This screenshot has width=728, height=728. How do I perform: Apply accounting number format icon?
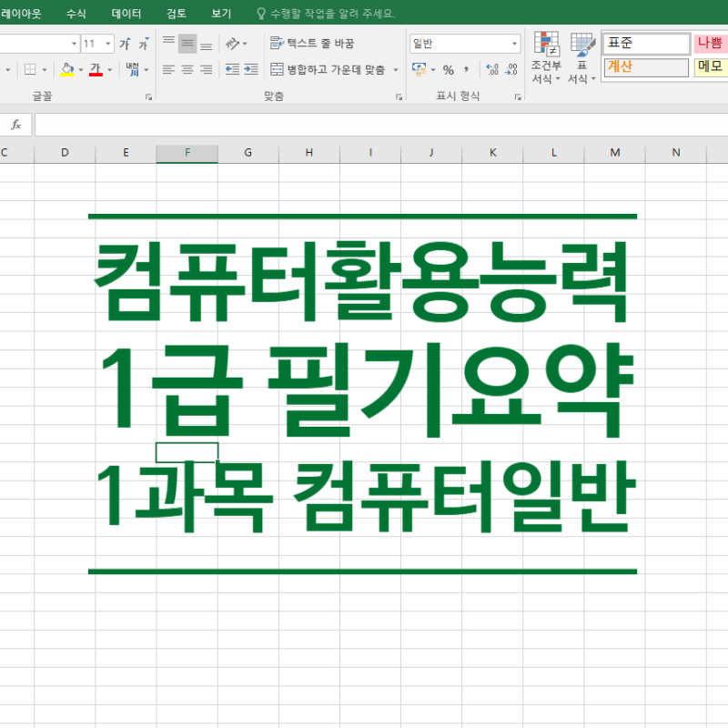[x=419, y=70]
